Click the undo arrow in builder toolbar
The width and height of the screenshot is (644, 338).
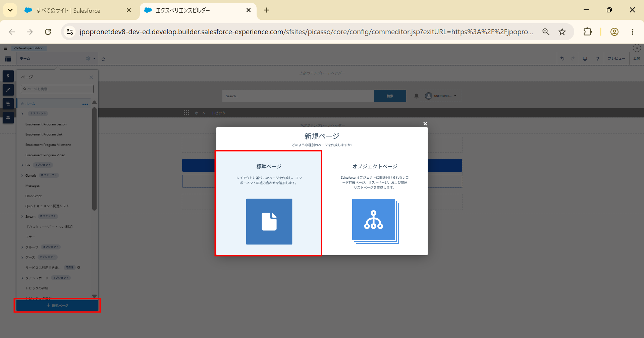tap(562, 59)
